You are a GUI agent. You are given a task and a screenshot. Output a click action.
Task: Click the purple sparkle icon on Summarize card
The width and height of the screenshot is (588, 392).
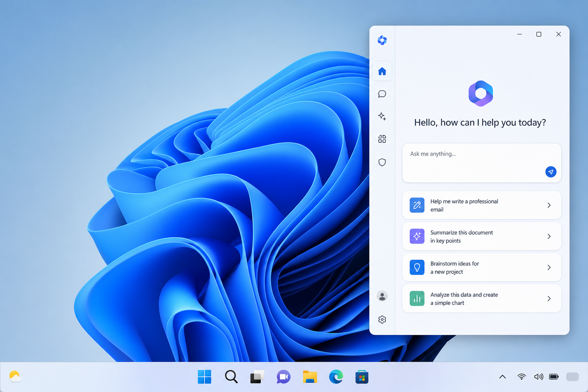417,236
